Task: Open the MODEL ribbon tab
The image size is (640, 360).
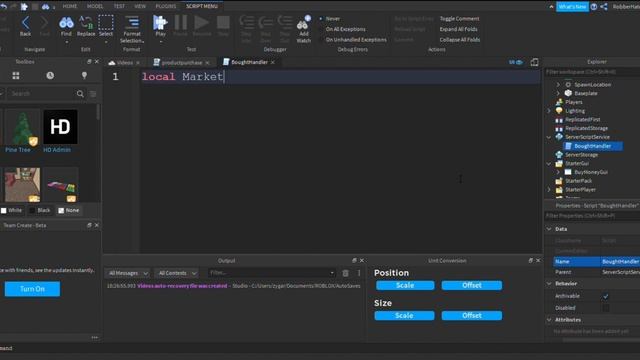Action: [x=95, y=6]
